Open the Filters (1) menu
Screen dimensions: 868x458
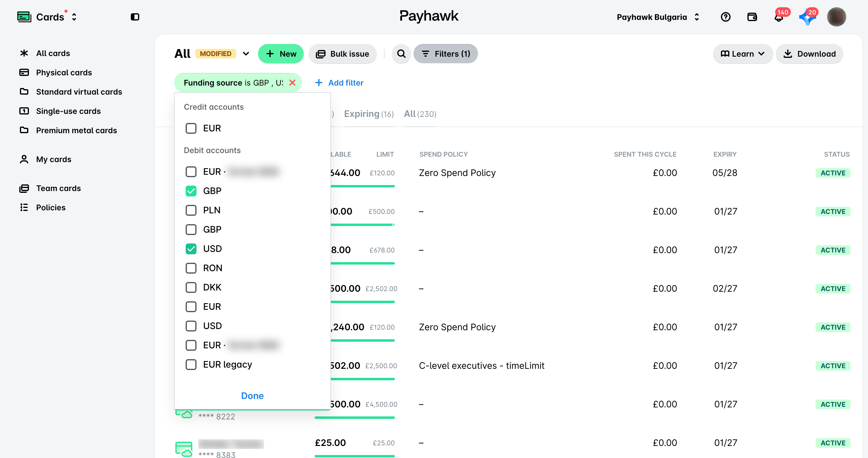(x=445, y=54)
